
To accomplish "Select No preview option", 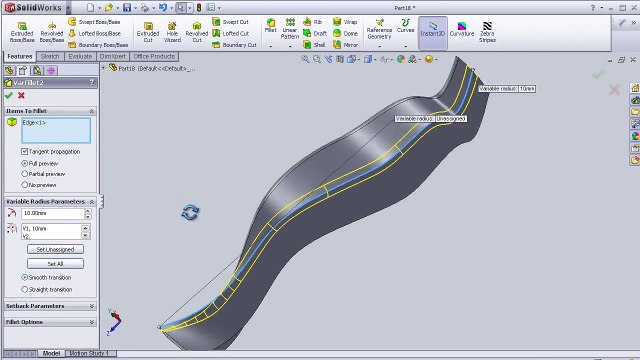I will pos(24,185).
